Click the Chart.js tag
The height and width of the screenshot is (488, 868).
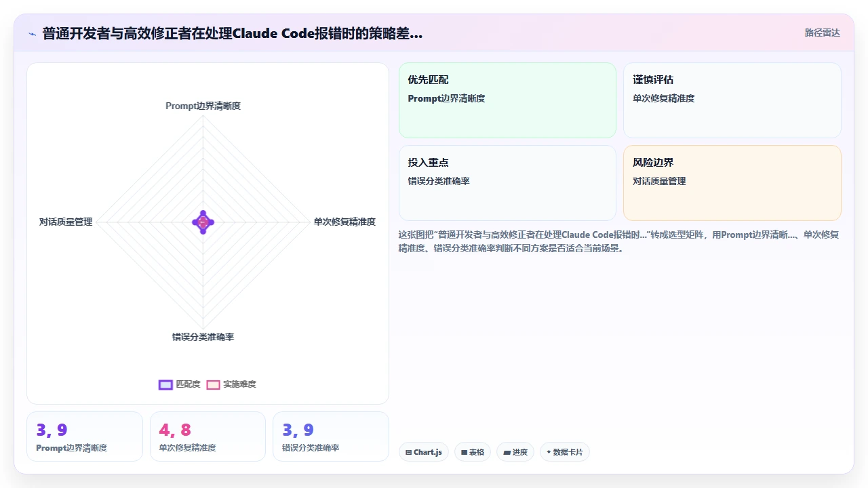tap(424, 452)
